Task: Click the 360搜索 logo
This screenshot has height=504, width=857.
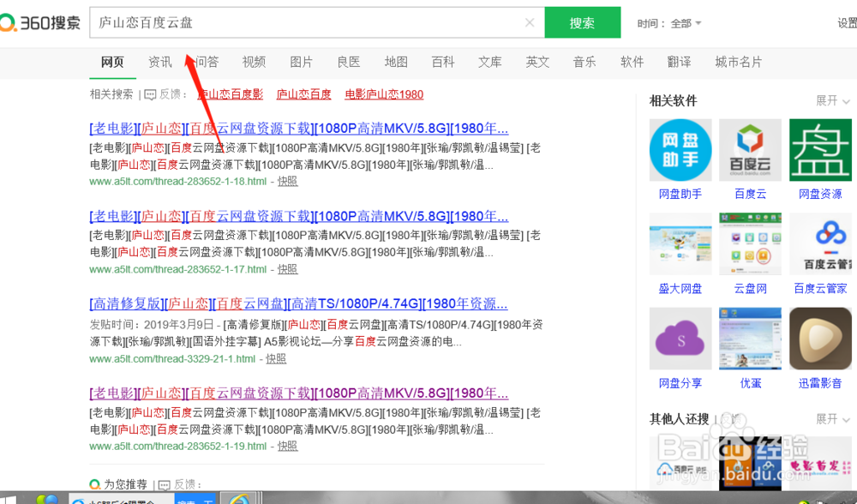Action: pos(43,23)
